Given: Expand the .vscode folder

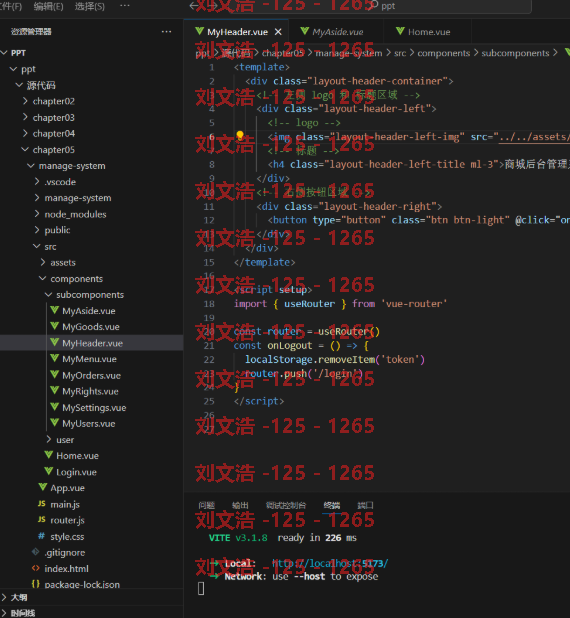Looking at the screenshot, I should pos(37,182).
